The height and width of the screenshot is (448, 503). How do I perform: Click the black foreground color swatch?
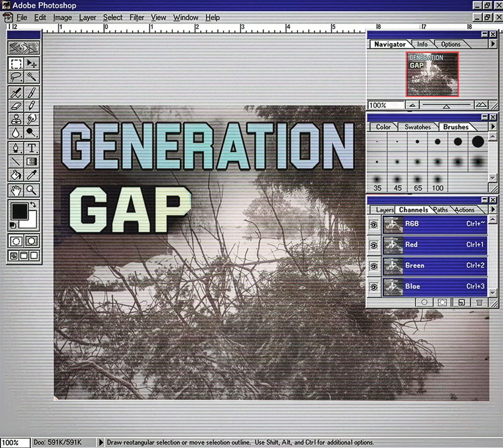point(19,211)
